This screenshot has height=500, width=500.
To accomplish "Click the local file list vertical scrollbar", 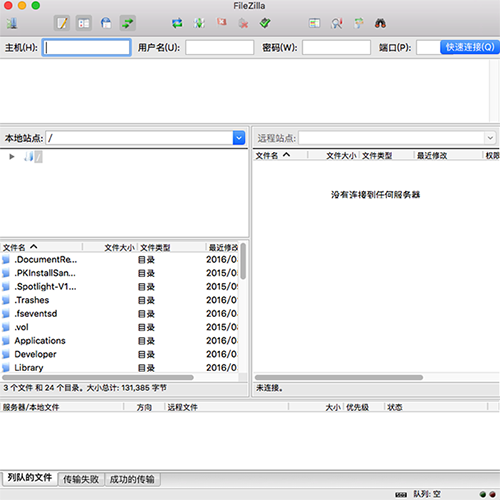I will coord(243,261).
